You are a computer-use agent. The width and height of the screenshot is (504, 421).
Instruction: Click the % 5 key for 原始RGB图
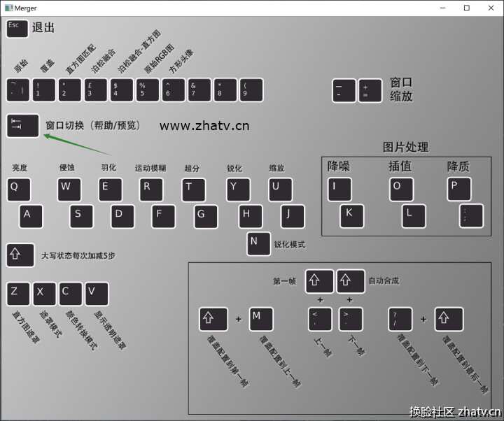click(148, 90)
